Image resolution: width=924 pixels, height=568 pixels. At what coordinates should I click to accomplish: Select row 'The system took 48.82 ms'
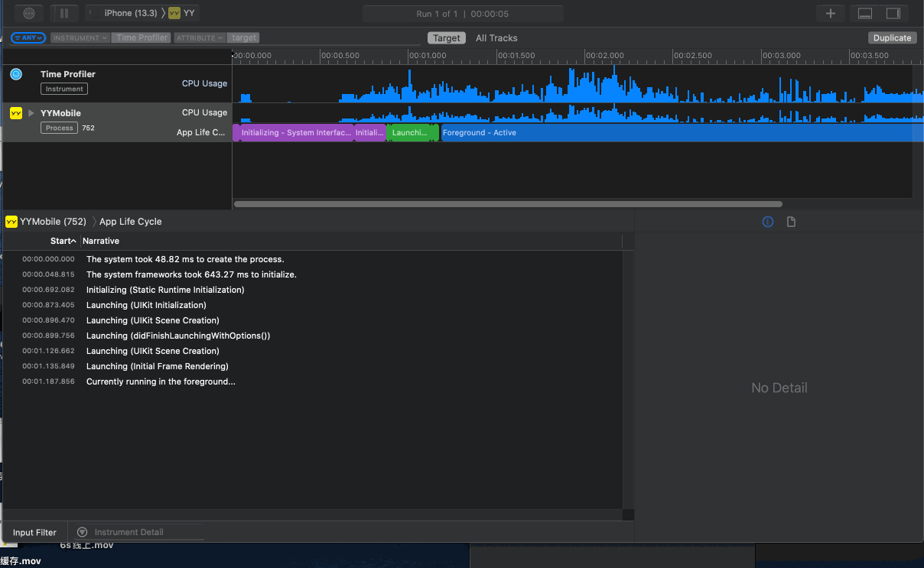(x=314, y=259)
